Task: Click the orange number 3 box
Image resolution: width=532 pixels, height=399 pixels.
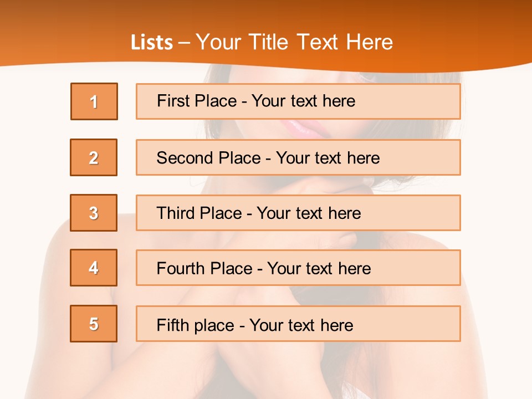Action: 94,213
